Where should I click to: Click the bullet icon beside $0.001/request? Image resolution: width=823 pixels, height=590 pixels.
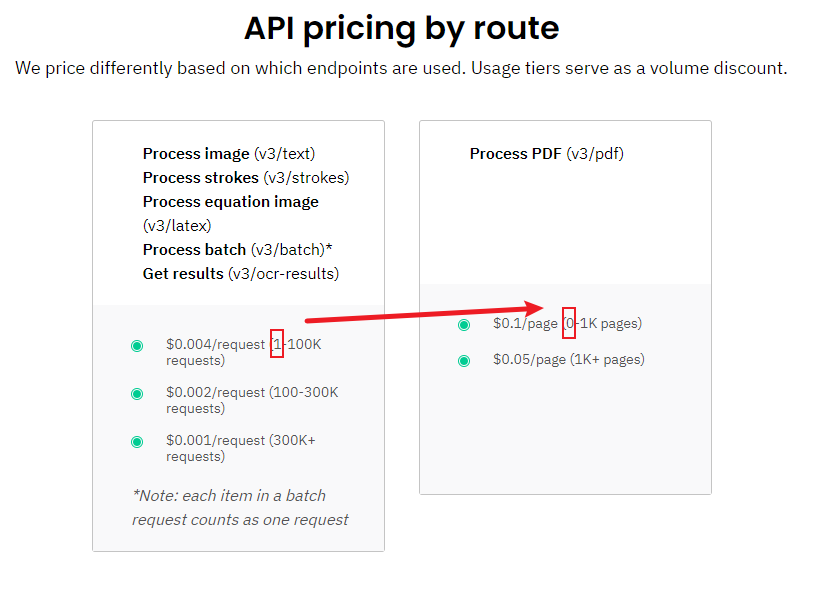coord(137,441)
